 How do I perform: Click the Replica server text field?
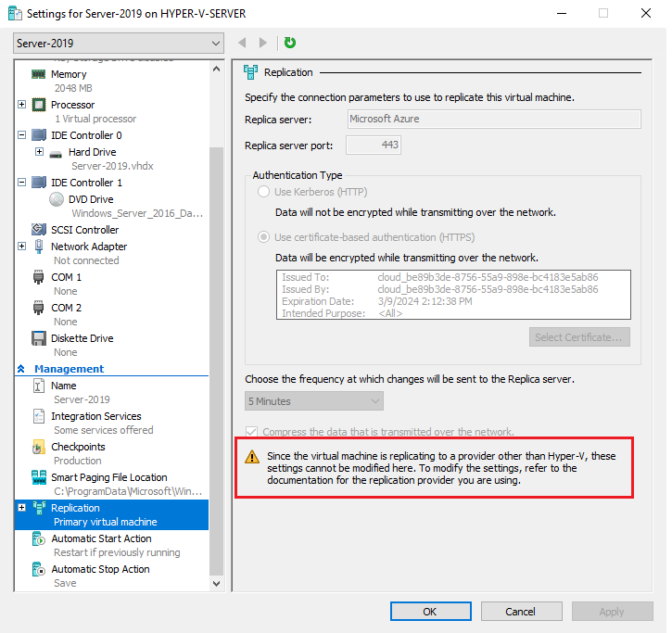[x=494, y=120]
